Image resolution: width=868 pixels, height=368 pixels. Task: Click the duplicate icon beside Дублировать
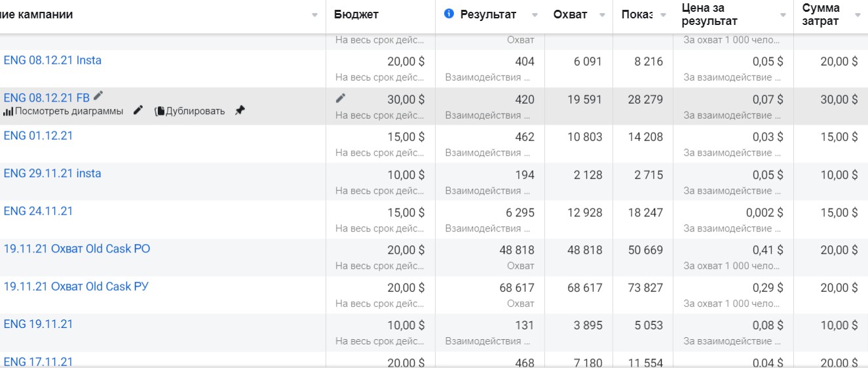click(x=159, y=112)
